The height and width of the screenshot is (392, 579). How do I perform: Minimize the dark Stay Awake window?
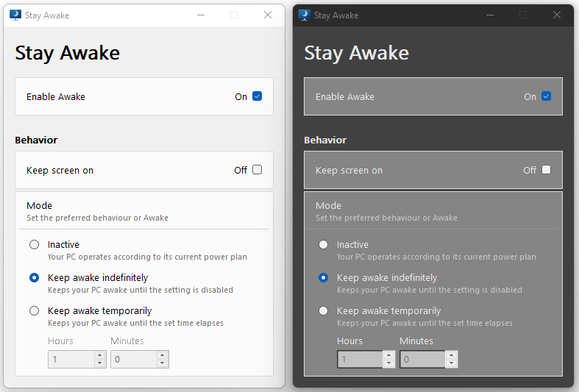(x=490, y=15)
